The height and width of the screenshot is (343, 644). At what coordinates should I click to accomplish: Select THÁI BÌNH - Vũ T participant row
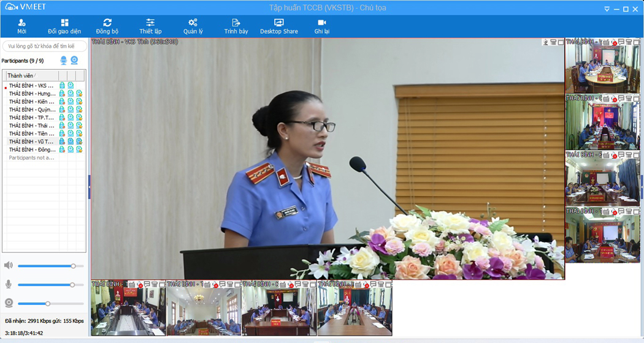point(31,141)
